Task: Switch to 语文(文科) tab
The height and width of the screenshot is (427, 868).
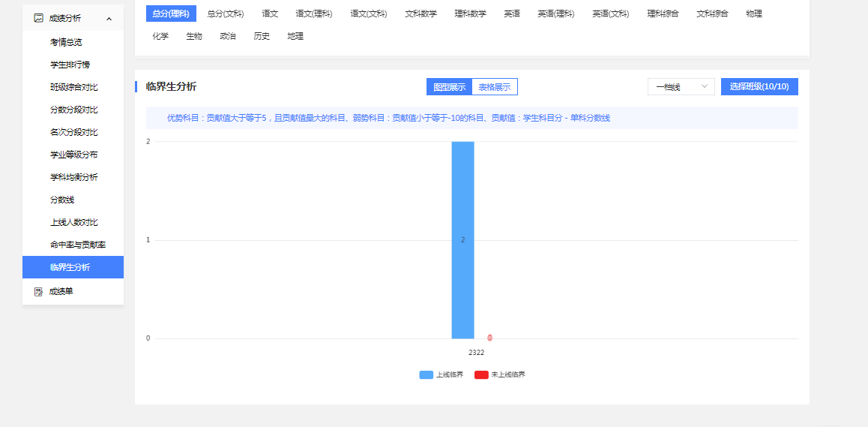Action: (369, 14)
